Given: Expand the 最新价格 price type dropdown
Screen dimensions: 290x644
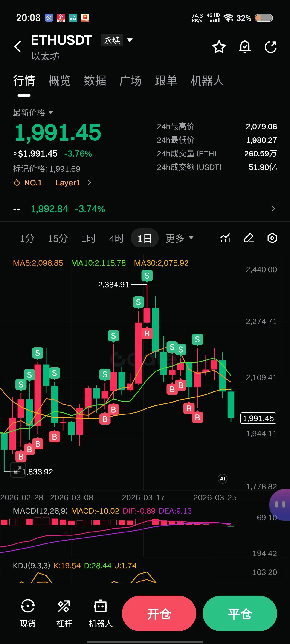Looking at the screenshot, I should pyautogui.click(x=33, y=112).
